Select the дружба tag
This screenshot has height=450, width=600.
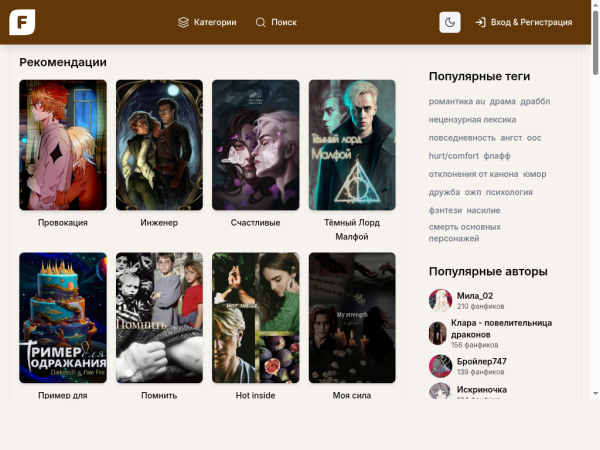(x=444, y=192)
